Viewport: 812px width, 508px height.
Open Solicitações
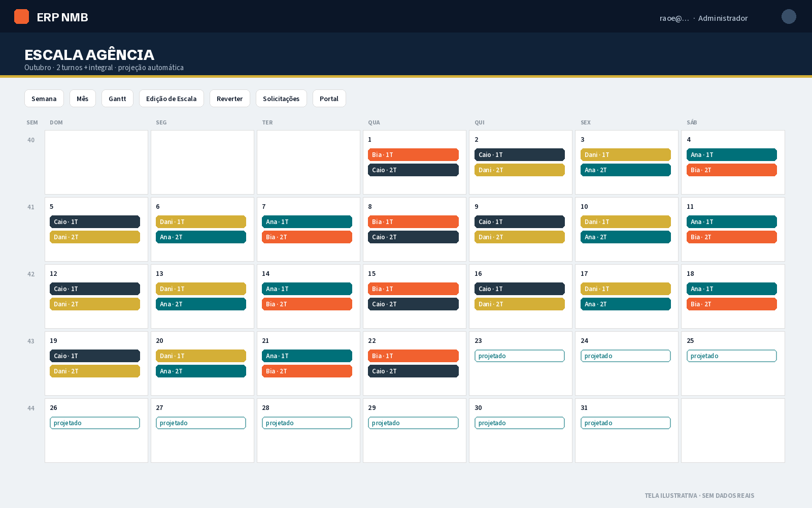pyautogui.click(x=281, y=99)
